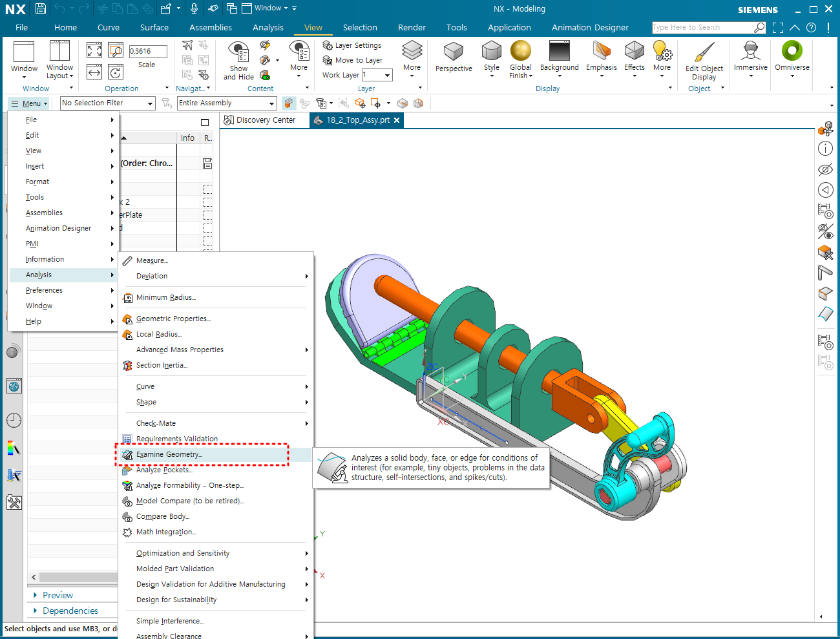Choose Simple Interference menu item

(169, 621)
